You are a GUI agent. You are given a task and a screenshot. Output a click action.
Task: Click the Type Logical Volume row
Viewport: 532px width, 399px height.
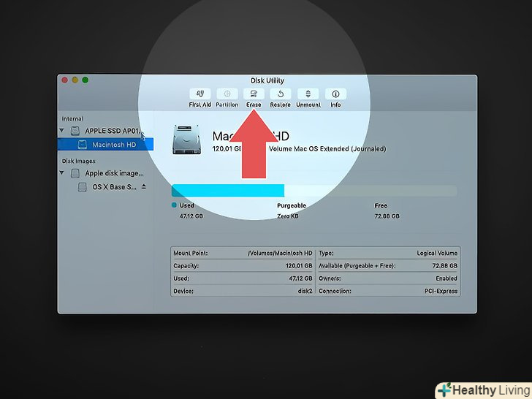(x=388, y=253)
